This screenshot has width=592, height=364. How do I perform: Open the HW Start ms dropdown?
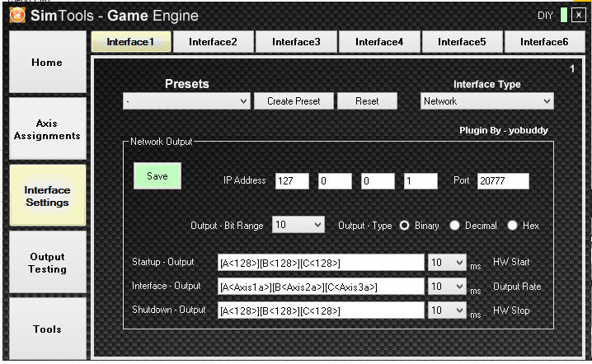(x=446, y=263)
